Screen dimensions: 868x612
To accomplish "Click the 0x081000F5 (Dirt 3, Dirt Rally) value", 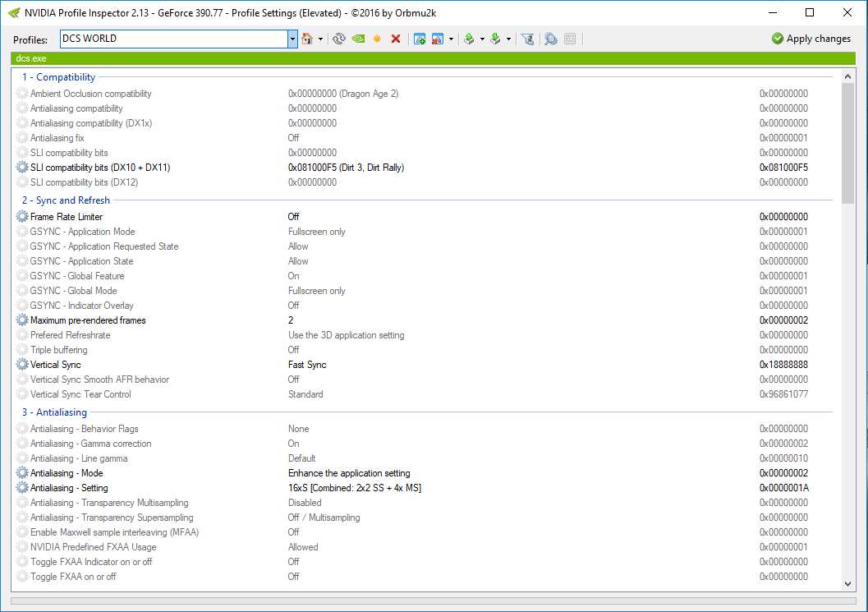I will click(346, 168).
